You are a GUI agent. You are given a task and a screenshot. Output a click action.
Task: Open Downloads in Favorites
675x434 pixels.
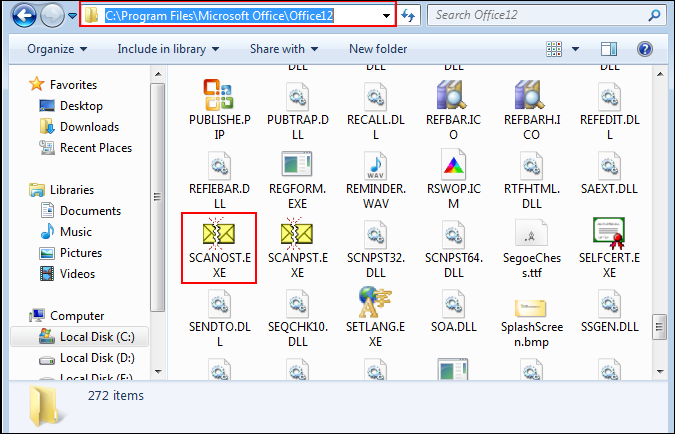[79, 127]
